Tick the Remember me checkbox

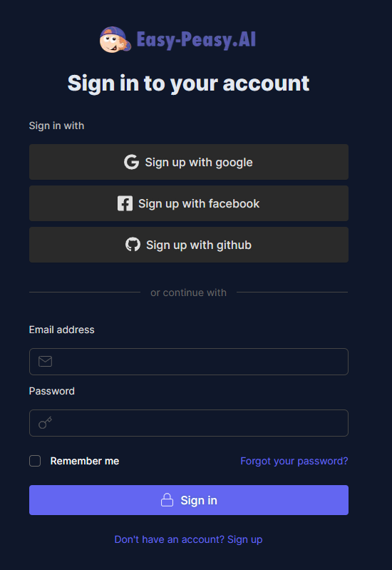[x=35, y=461]
